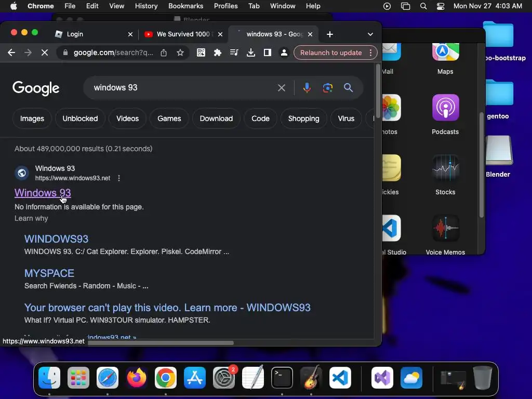Open GarageBand from the Dock

pyautogui.click(x=311, y=378)
